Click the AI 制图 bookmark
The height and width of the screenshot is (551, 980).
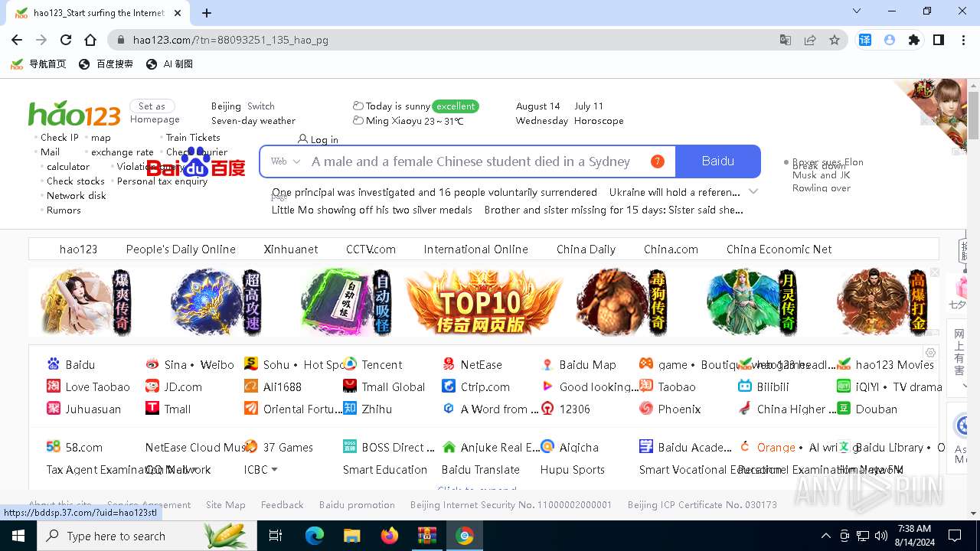click(169, 64)
